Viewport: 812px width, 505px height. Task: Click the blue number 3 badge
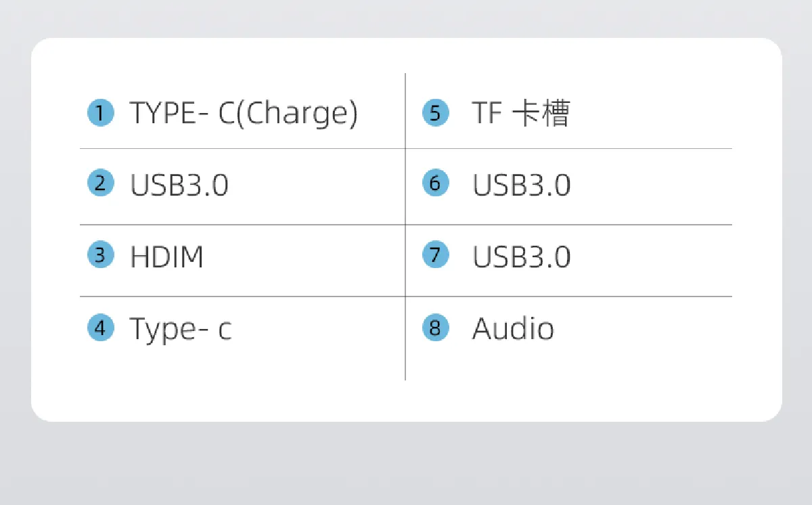coord(100,255)
